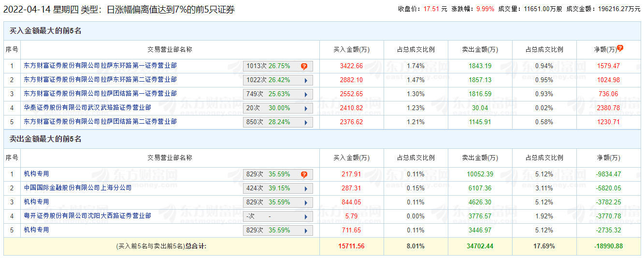644x258 pixels.
Task: Expand the 1022次 26.42% arrow
Action: click(306, 81)
